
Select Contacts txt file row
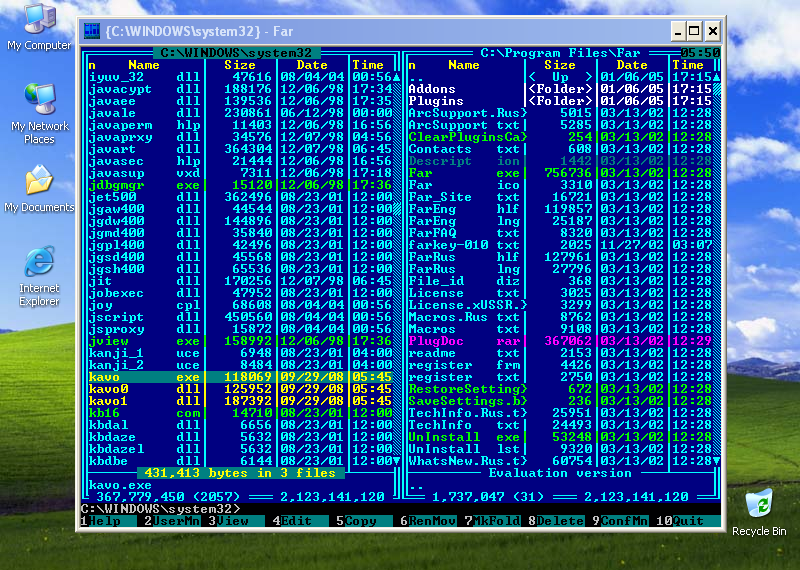coord(560,149)
